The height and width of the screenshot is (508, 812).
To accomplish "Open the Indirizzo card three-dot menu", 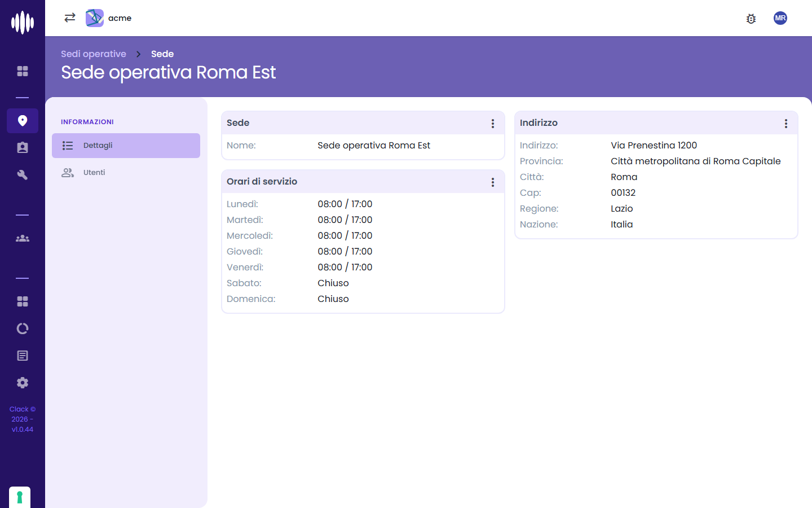I will (x=786, y=124).
